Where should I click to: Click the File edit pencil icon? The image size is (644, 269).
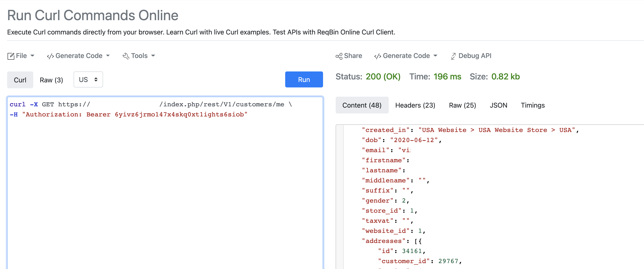point(11,56)
